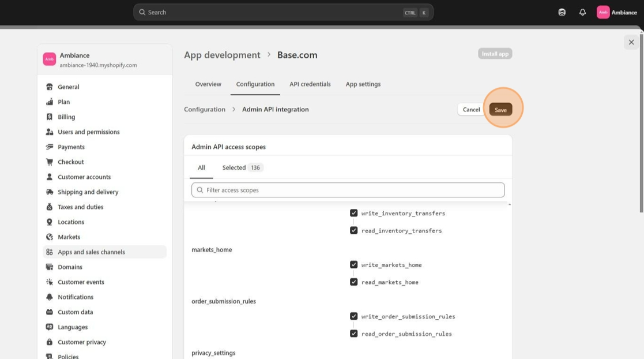
Task: Click the Filter access scopes field
Action: [348, 190]
